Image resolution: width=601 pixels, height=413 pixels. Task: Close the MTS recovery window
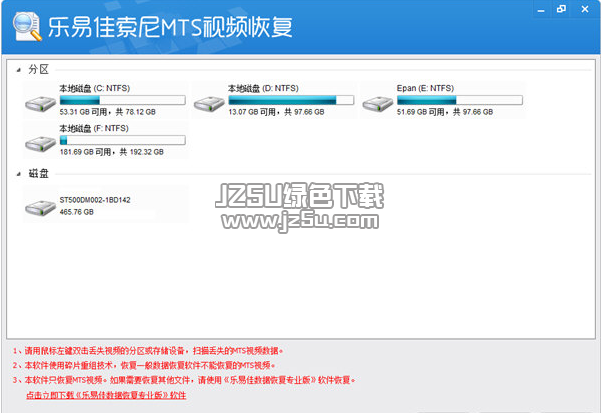[585, 9]
